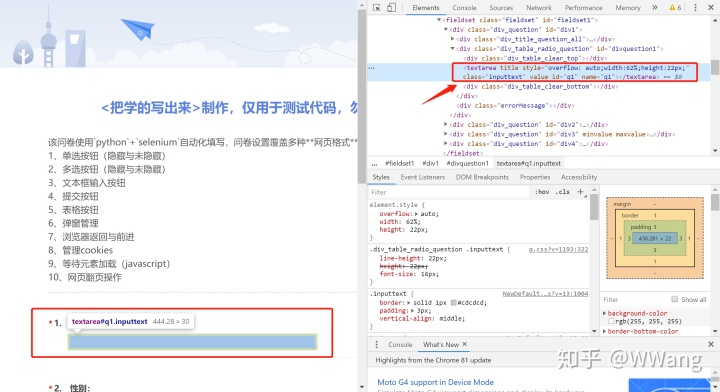Click the rgb(255, 255, 255) color swatch
Image resolution: width=720 pixels, height=392 pixels.
612,321
